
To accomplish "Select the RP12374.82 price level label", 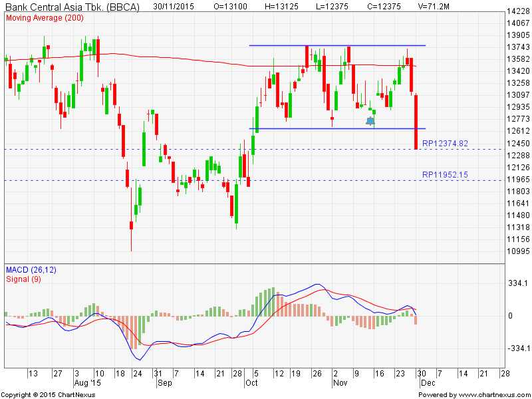I will click(445, 143).
